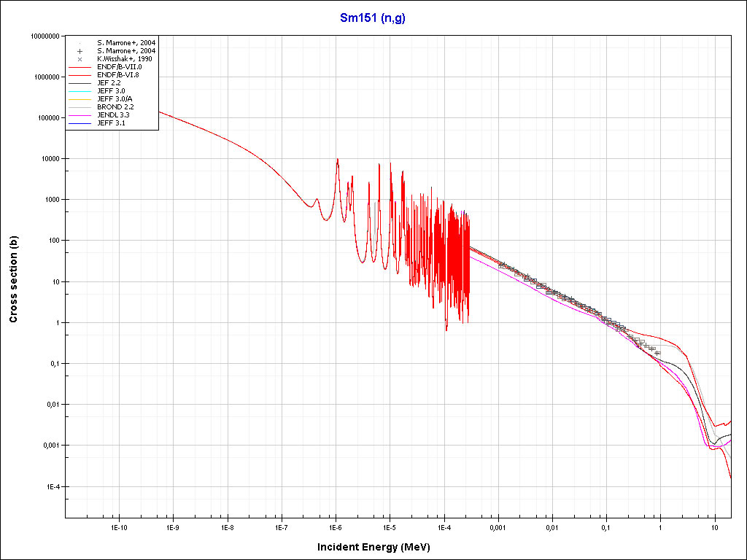747x560 pixels.
Task: Click the 0,001 tick label on x-axis
Action: [498, 526]
